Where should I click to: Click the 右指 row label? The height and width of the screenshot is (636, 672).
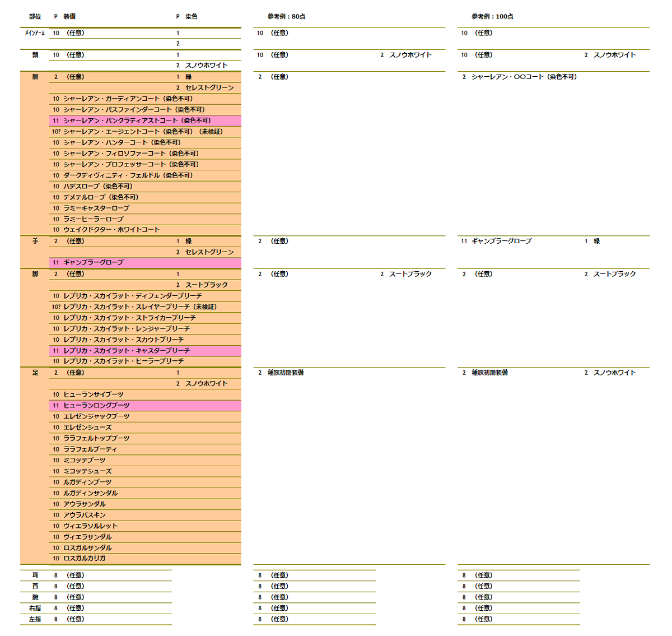pyautogui.click(x=35, y=609)
